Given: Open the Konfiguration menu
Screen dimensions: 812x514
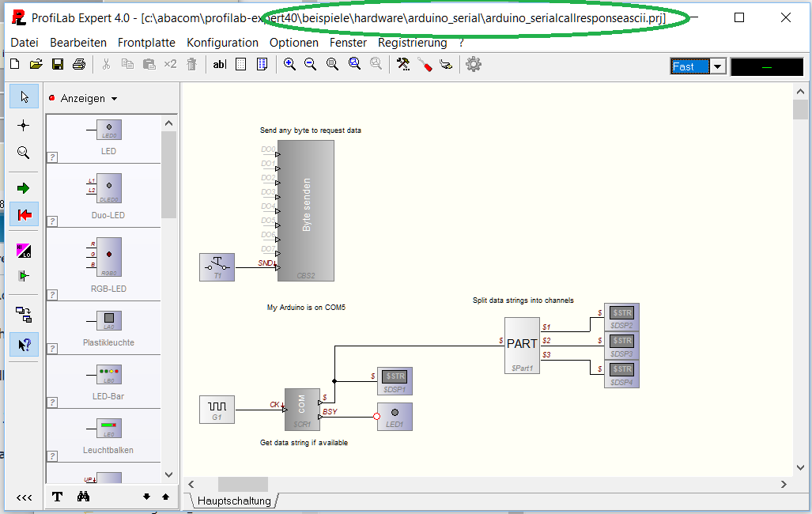Looking at the screenshot, I should click(x=222, y=43).
